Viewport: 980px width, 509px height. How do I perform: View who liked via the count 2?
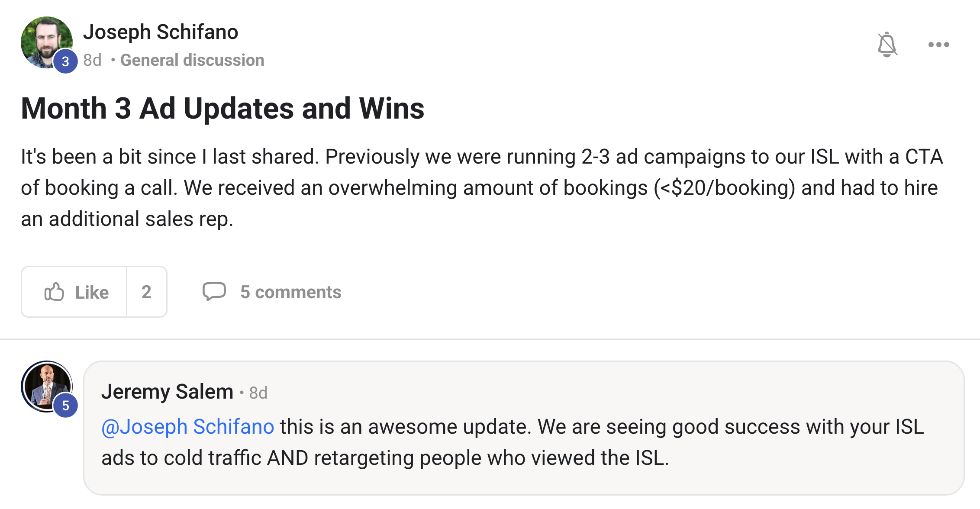(146, 292)
